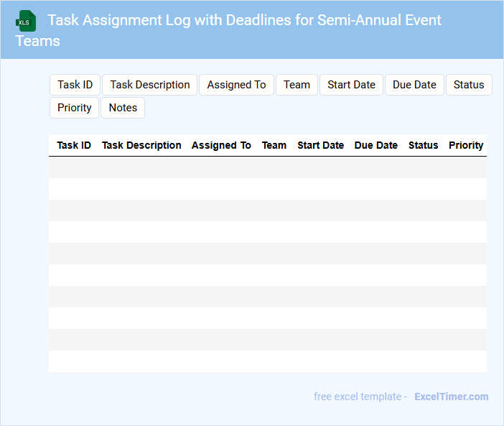Click the Task ID column header
This screenshot has height=426, width=504.
point(74,145)
